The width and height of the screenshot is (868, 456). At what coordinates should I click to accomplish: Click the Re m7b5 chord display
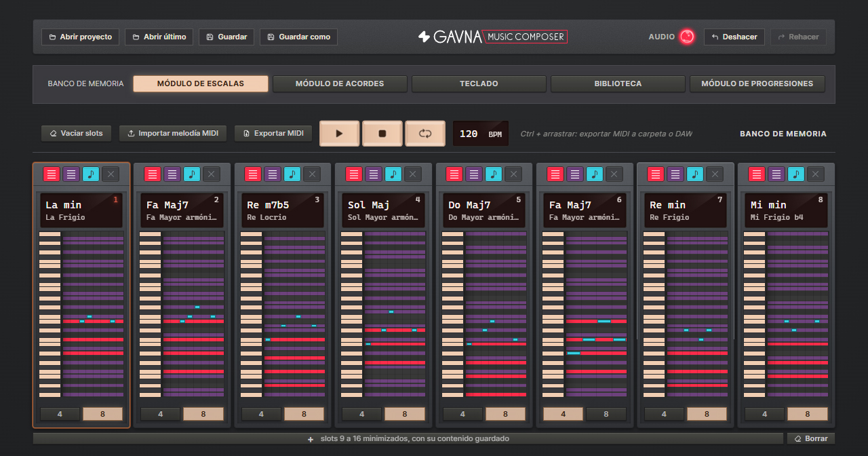(283, 210)
